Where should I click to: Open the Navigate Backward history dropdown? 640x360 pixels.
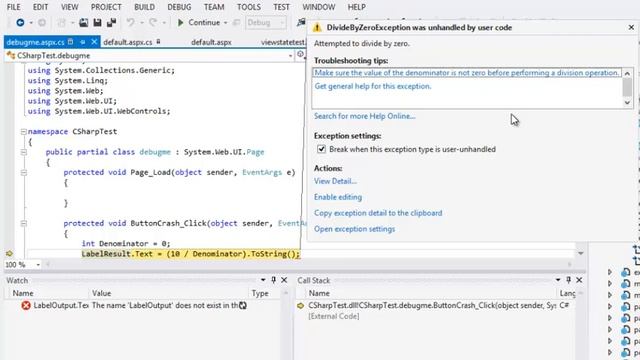[x=31, y=23]
